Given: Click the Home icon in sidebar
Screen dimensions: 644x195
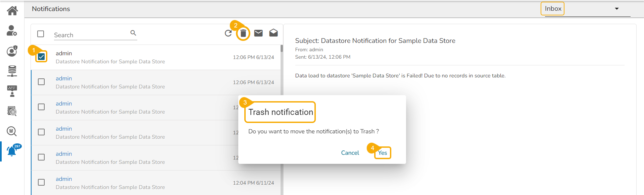Looking at the screenshot, I should tap(12, 11).
